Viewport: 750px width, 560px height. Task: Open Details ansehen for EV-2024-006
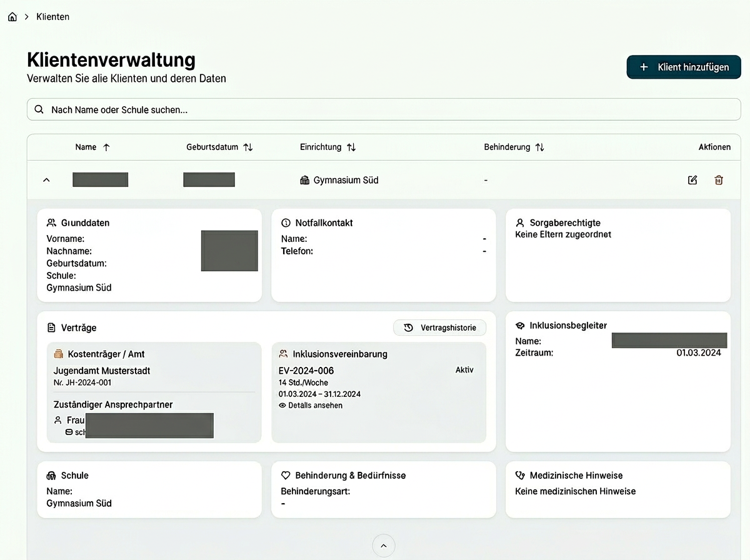point(311,406)
